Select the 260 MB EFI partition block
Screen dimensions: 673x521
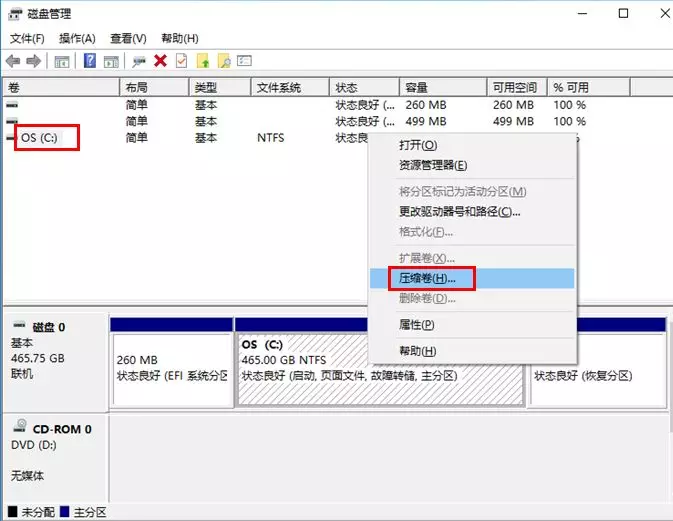point(172,370)
